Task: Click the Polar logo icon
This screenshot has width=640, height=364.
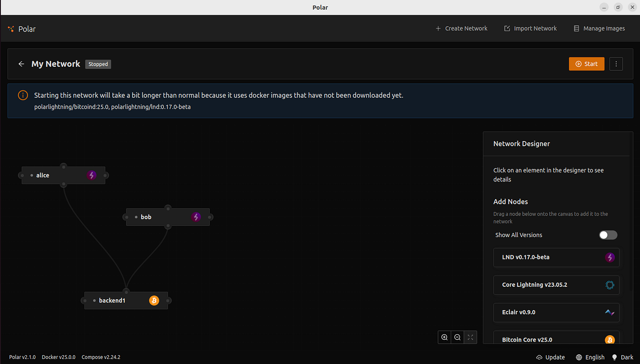Action: click(11, 29)
